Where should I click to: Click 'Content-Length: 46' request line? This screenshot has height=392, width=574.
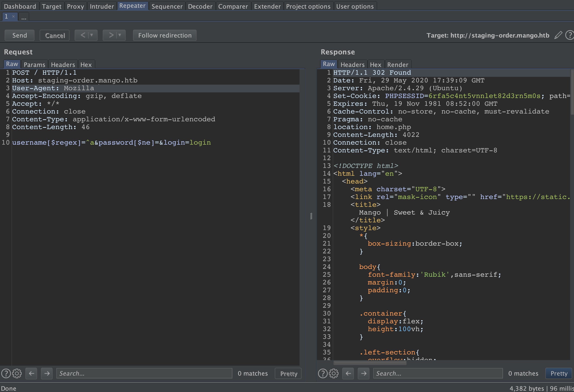pyautogui.click(x=51, y=127)
